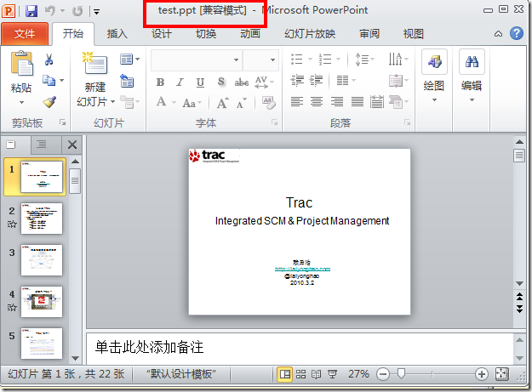Switch to Reading view

pos(316,374)
